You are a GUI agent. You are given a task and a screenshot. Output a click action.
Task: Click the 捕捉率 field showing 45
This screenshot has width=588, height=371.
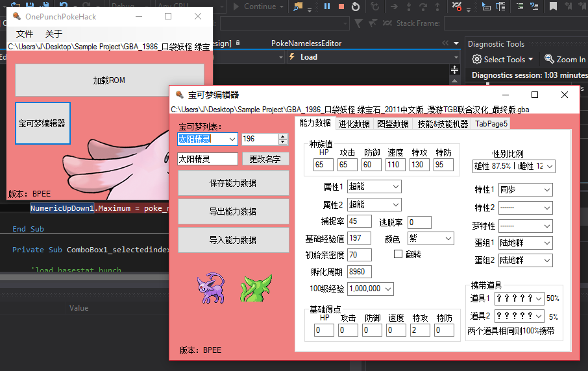[360, 221]
